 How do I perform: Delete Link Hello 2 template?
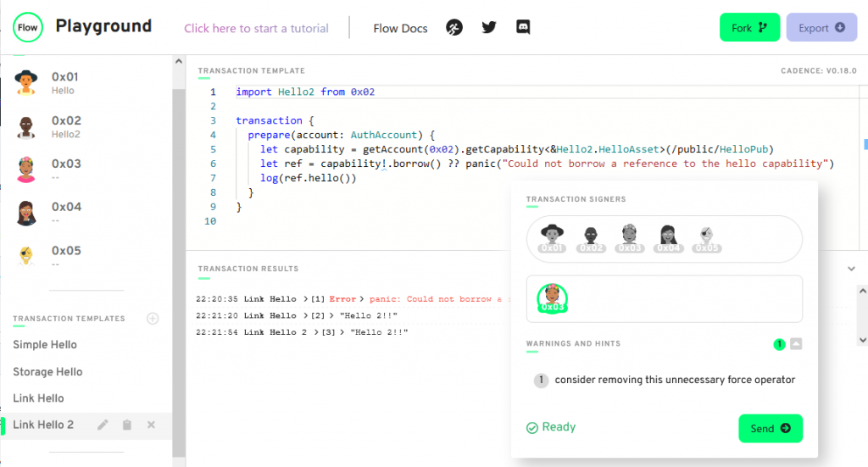[151, 425]
